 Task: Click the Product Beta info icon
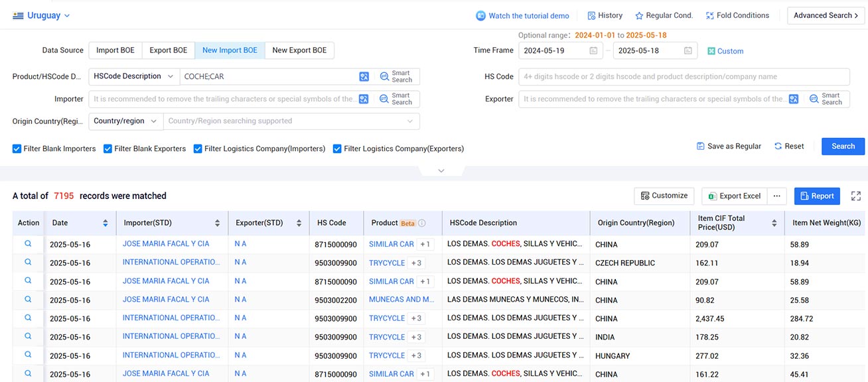tap(421, 223)
